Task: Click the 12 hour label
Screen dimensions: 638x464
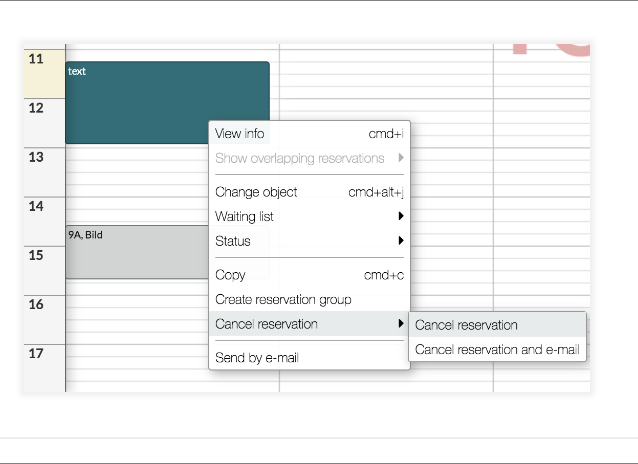Action: (36, 108)
